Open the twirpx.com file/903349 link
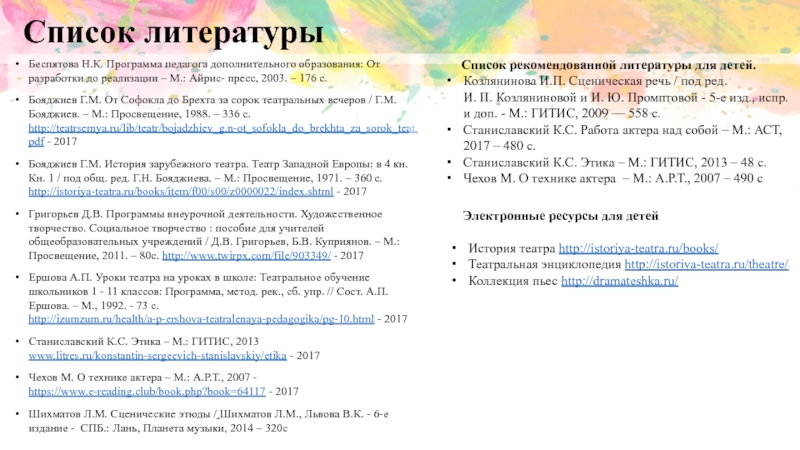 [246, 255]
